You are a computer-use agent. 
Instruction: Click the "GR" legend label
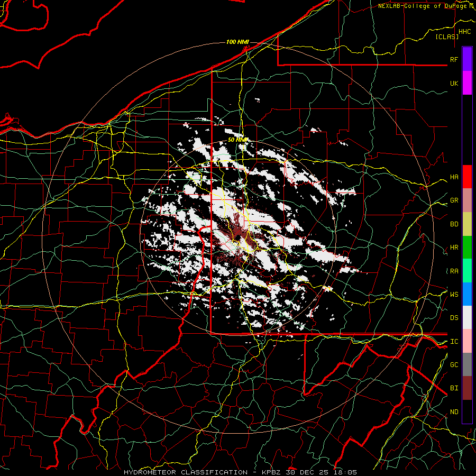(454, 200)
